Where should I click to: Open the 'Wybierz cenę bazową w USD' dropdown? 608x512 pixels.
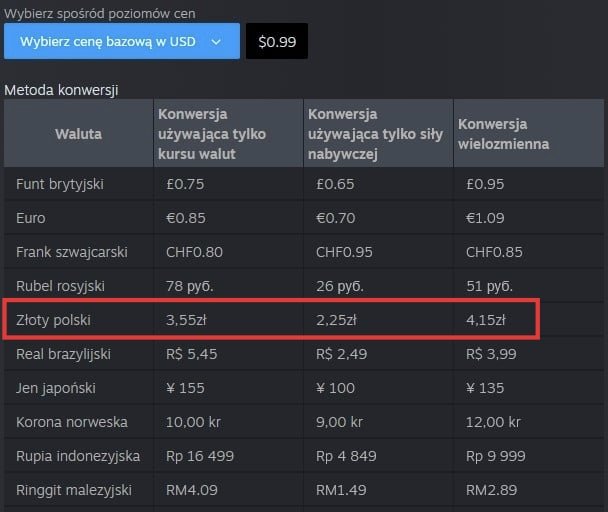click(x=122, y=41)
